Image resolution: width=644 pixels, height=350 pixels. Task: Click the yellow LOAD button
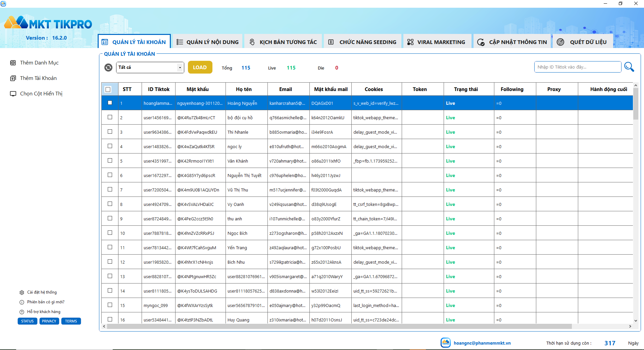[x=200, y=67]
